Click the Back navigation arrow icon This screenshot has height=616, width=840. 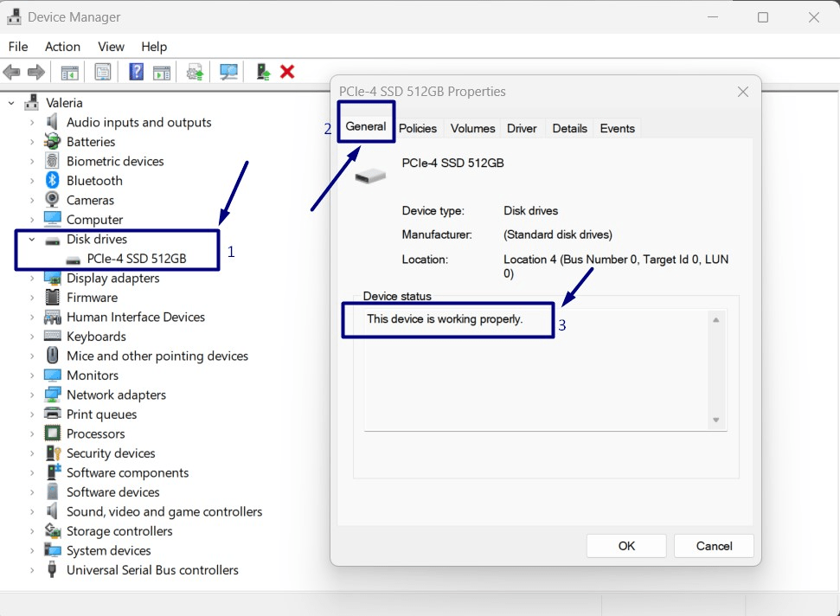pos(11,72)
